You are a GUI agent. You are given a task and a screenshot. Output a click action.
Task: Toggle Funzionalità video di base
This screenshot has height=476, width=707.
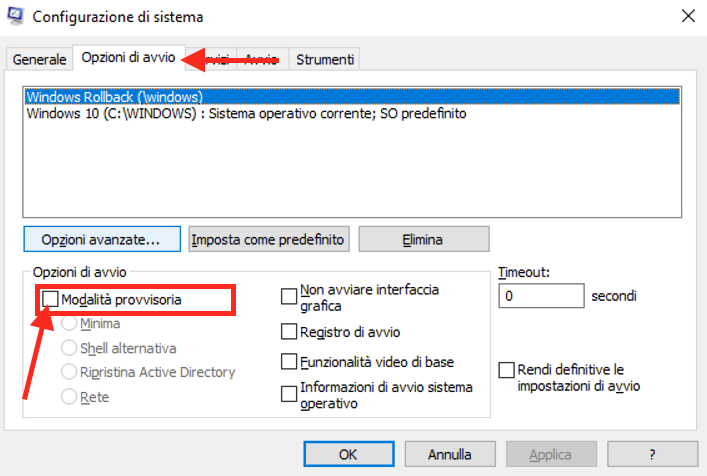click(x=289, y=362)
